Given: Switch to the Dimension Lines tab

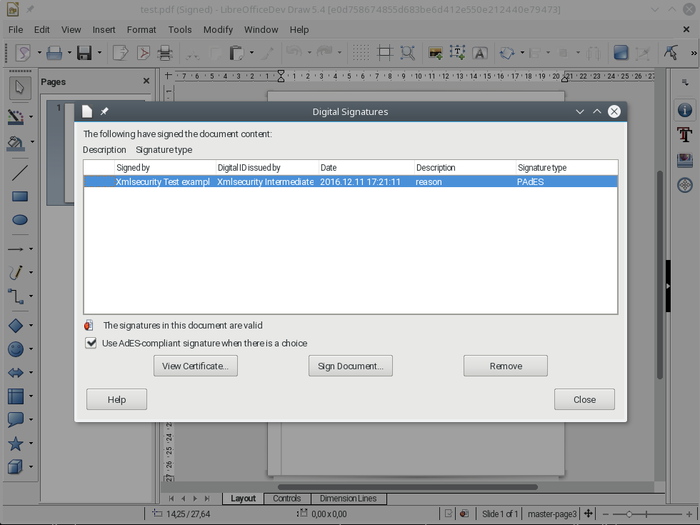Looking at the screenshot, I should 348,498.
